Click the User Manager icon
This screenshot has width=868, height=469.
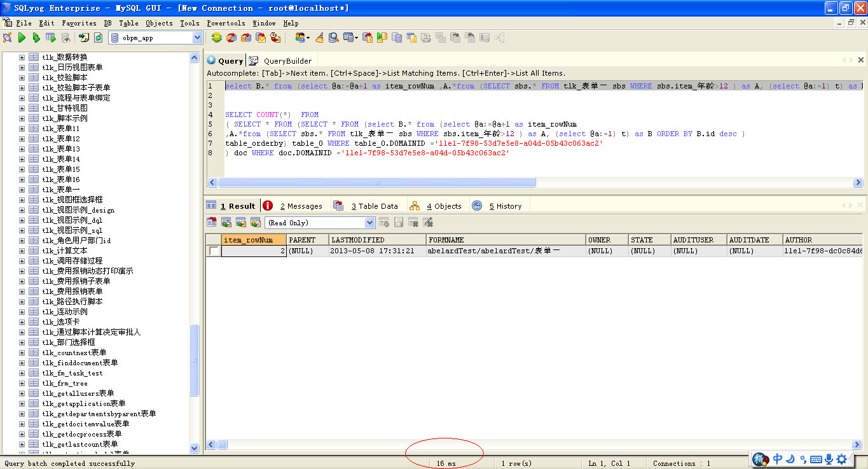(300, 38)
